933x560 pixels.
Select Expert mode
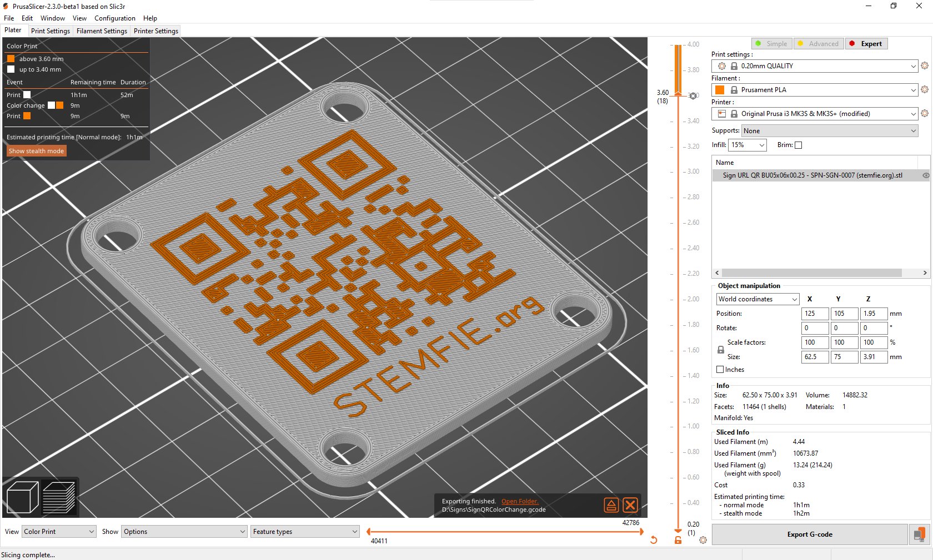click(866, 44)
